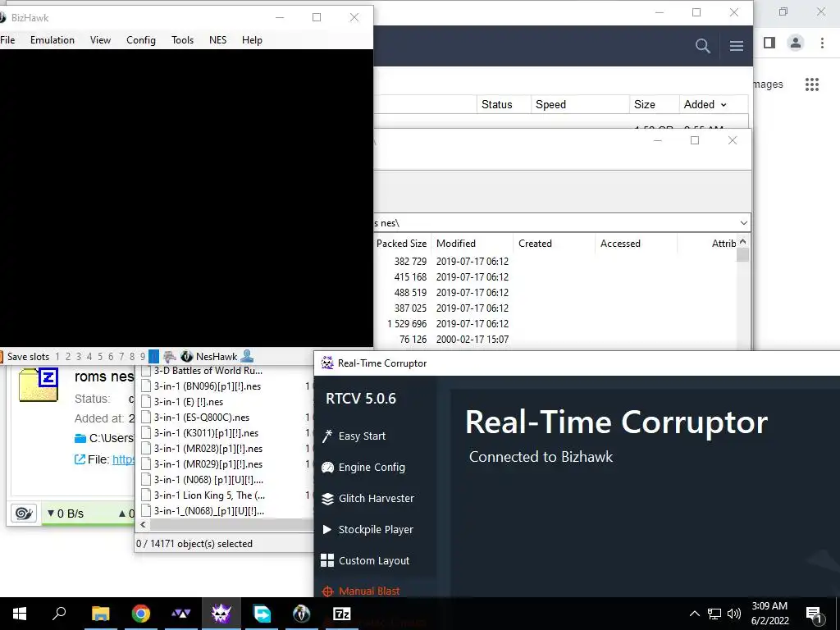Open Chrome from the taskbar
This screenshot has width=840, height=630.
(x=141, y=614)
